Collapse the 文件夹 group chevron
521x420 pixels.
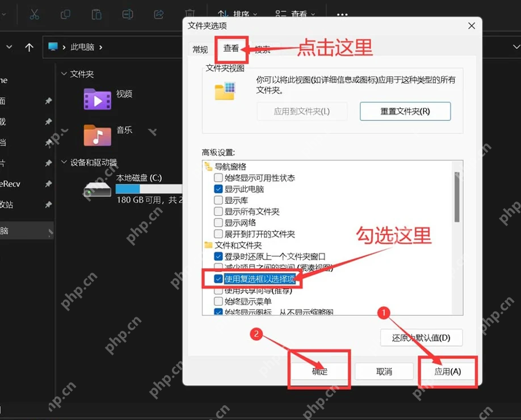(64, 74)
